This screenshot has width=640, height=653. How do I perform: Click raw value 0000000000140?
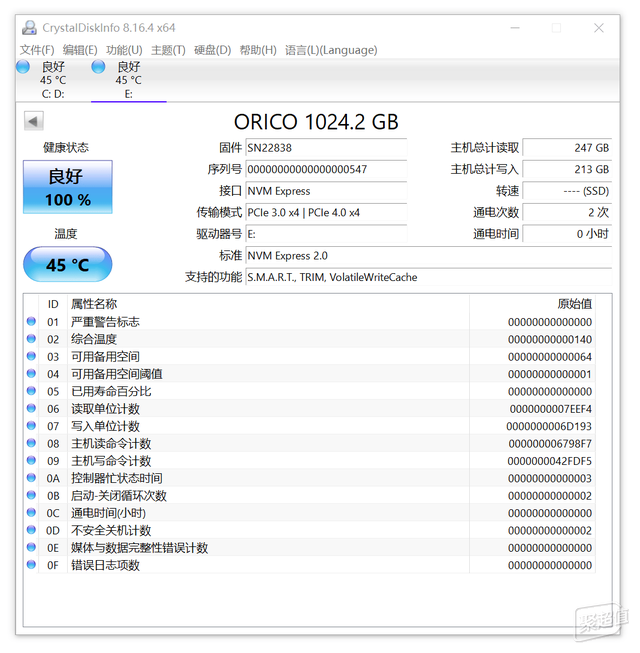click(x=550, y=339)
